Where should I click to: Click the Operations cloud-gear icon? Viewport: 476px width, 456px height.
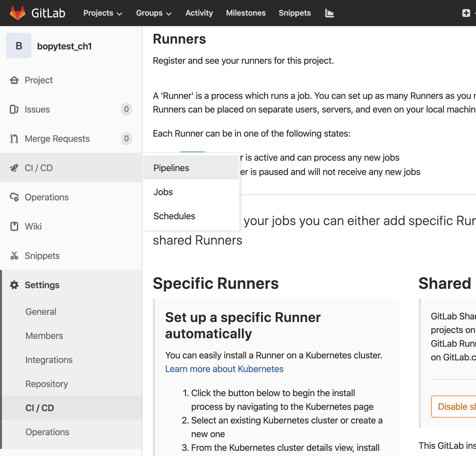14,197
